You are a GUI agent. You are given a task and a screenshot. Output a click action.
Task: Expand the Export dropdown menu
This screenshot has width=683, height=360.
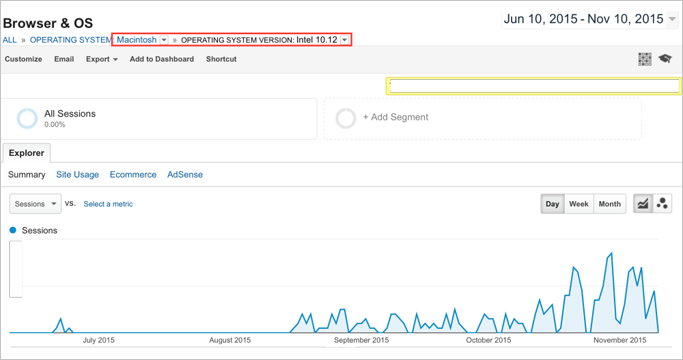coord(101,59)
